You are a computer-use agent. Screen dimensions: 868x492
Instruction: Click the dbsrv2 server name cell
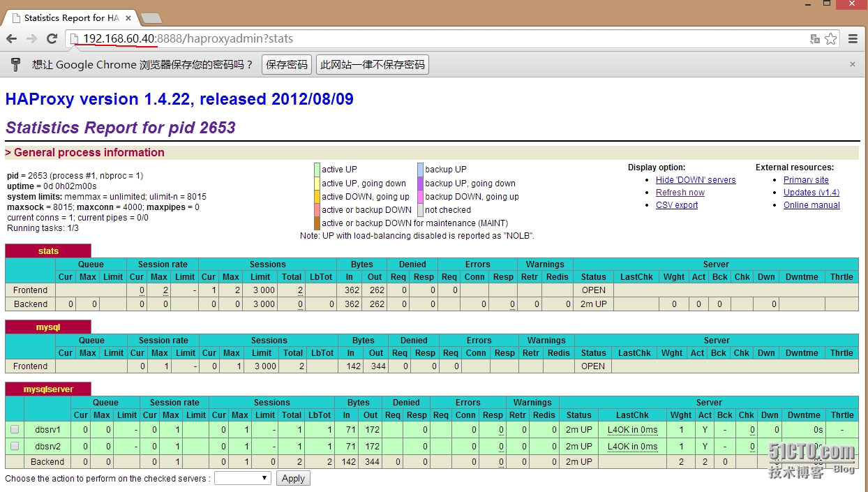(48, 447)
